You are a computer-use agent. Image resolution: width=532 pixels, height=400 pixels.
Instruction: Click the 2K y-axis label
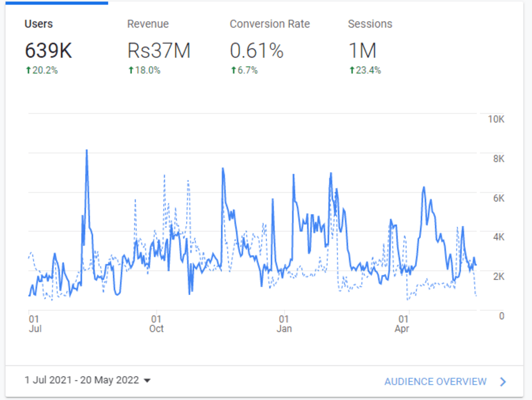tap(498, 276)
